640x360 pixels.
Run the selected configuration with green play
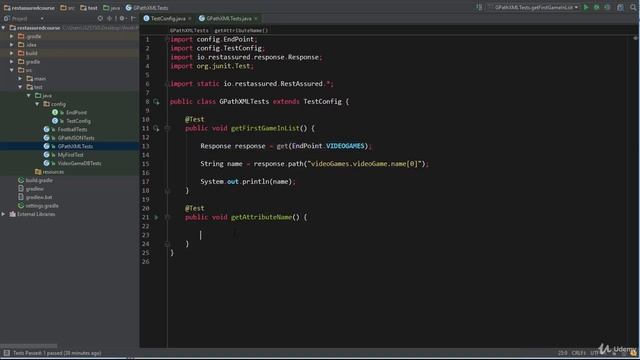586,7
